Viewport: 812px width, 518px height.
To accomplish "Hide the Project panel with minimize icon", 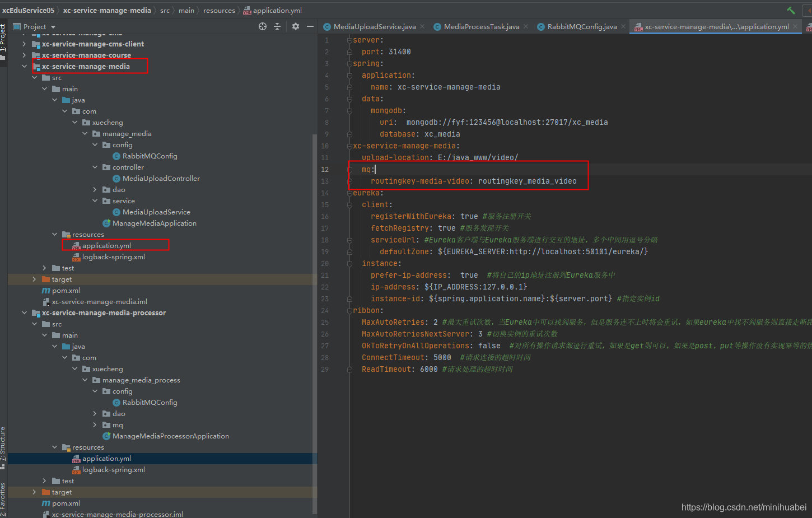I will point(310,26).
